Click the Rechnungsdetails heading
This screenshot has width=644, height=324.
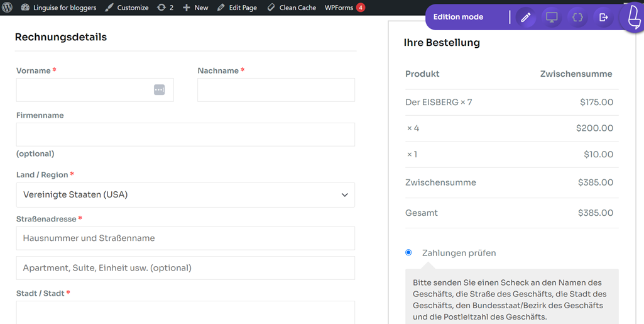coord(61,37)
